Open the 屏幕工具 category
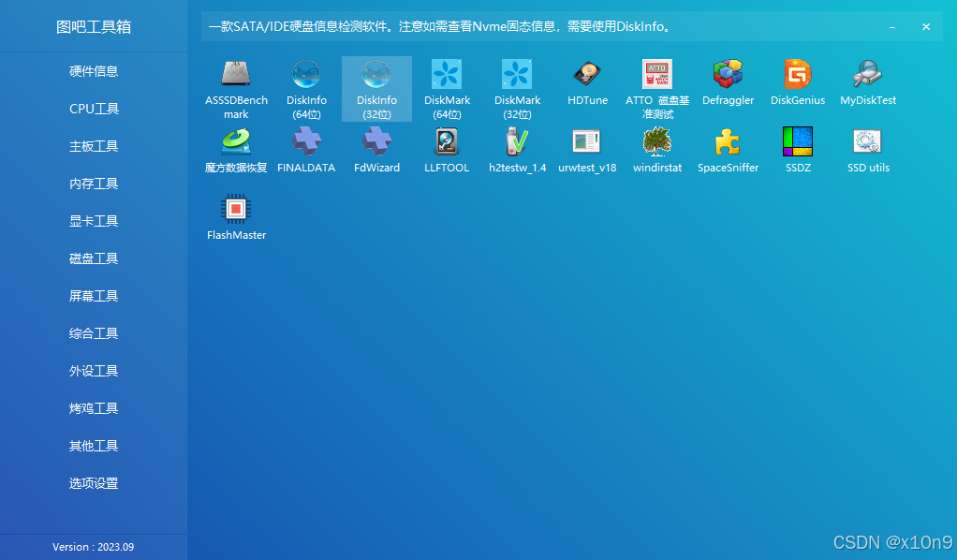This screenshot has height=560, width=957. (94, 296)
